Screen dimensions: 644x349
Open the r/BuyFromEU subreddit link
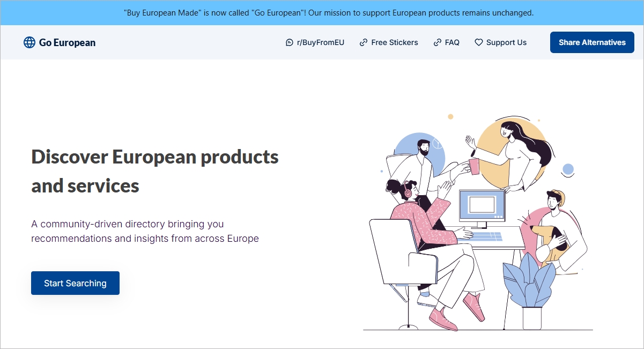315,42
